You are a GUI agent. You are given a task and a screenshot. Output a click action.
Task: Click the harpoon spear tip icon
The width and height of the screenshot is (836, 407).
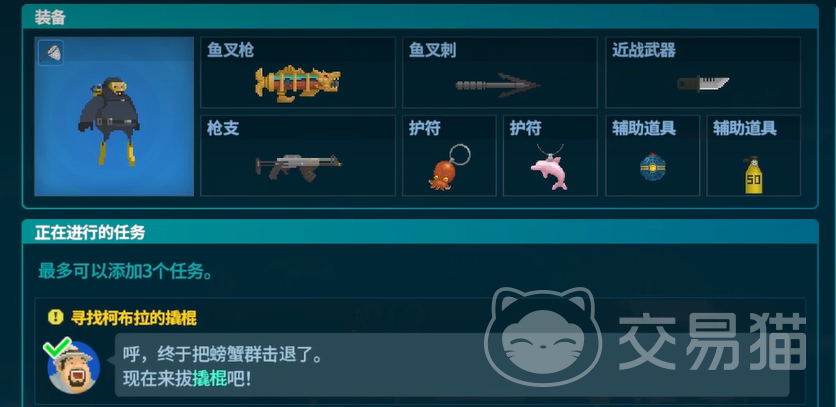tap(498, 85)
